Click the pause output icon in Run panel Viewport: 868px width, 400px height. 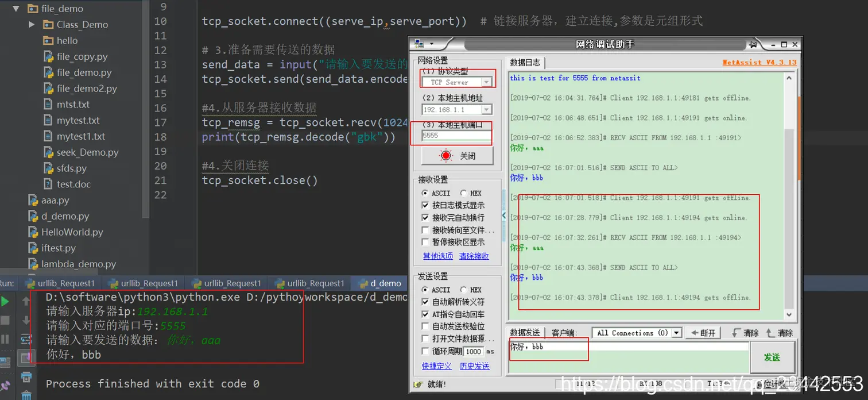click(5, 339)
